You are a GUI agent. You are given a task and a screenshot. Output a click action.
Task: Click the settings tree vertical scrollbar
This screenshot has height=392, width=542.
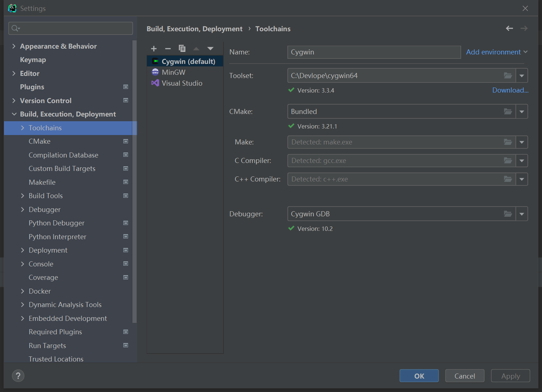click(x=135, y=181)
